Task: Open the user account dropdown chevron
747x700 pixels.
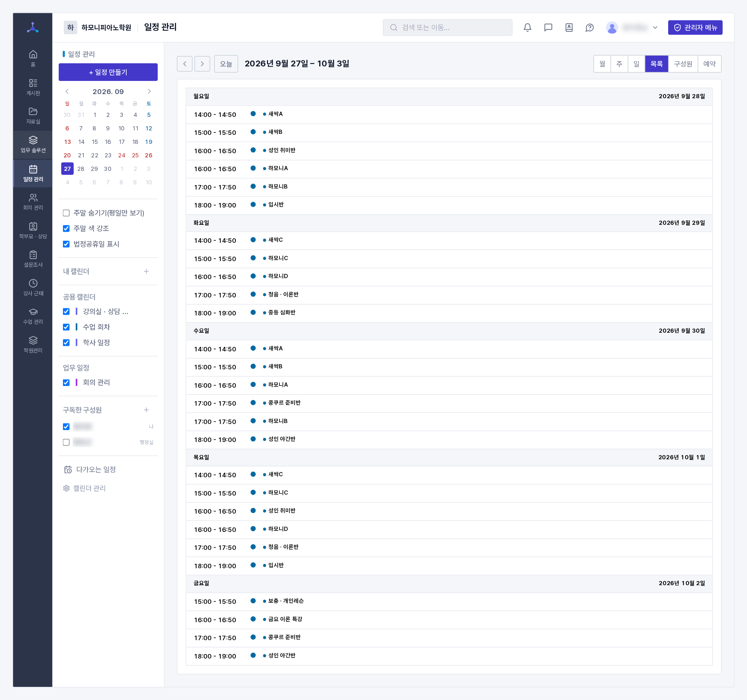Action: 655,27
